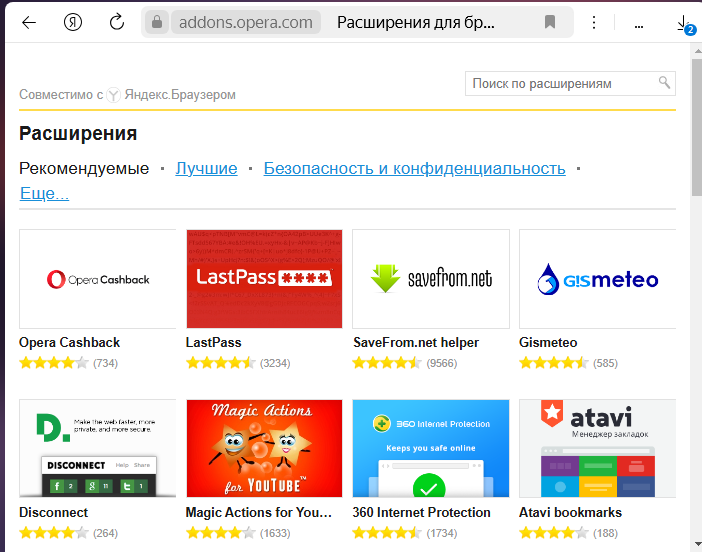Open the vertical three-dot menu
The image size is (702, 552).
594,22
